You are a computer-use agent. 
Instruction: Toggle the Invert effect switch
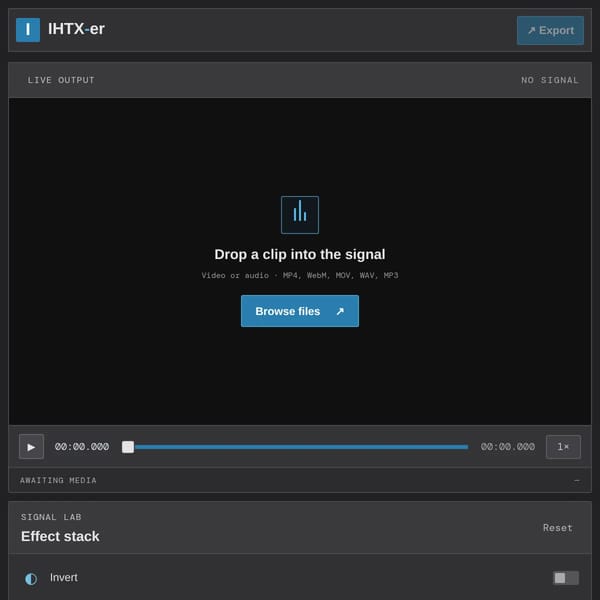click(x=566, y=577)
